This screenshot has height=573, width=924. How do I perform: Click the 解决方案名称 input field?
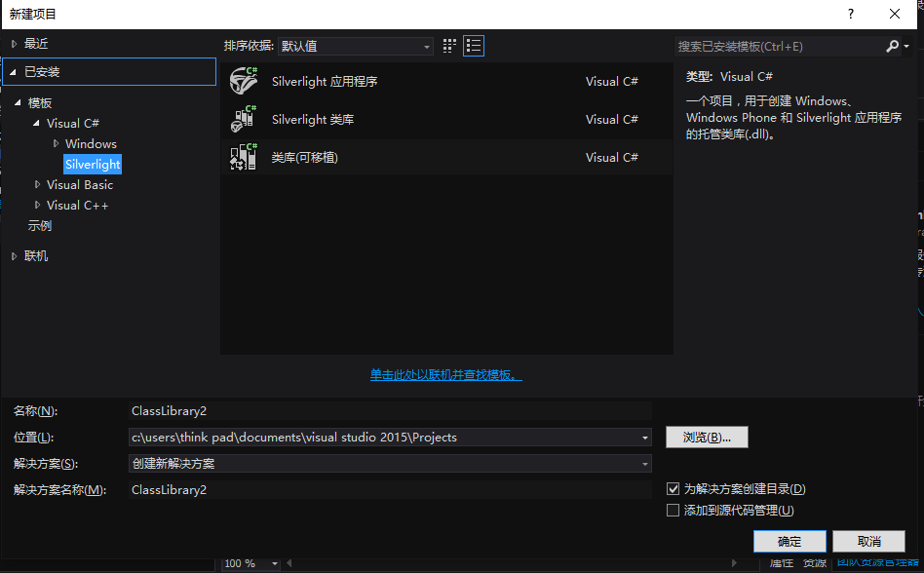coord(390,490)
